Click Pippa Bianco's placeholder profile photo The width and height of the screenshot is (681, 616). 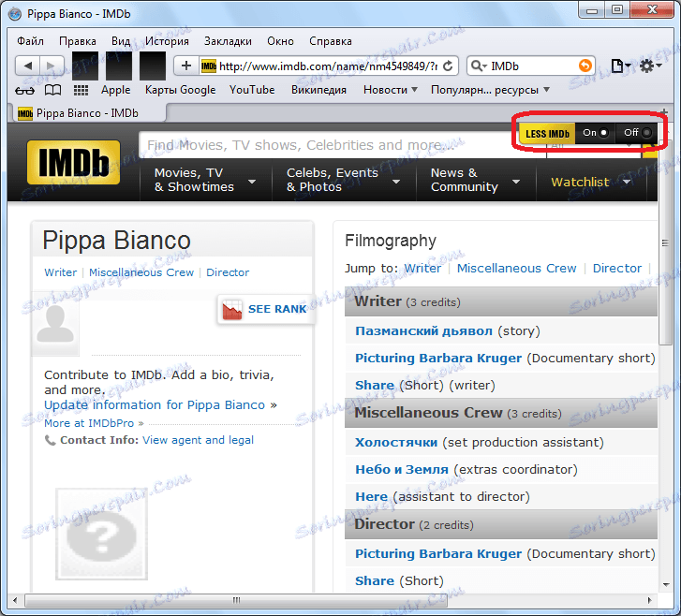[55, 323]
